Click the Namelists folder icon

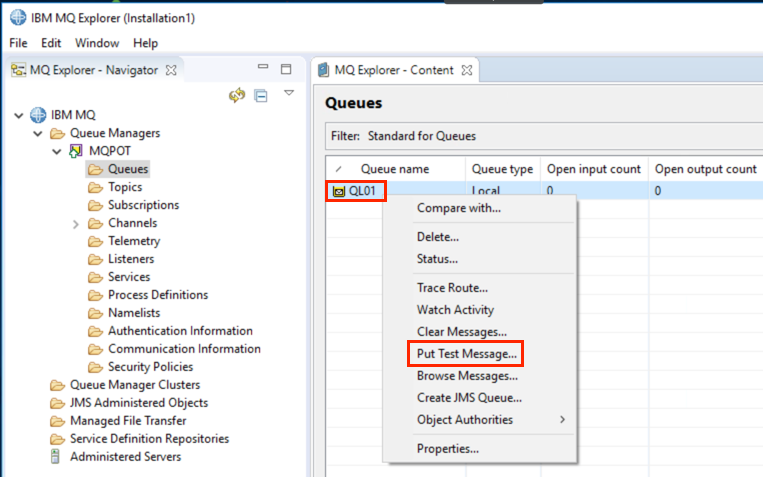[x=95, y=313]
